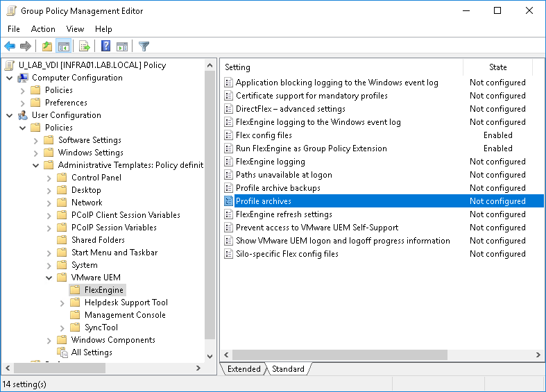The height and width of the screenshot is (392, 546).
Task: Click the Back arrow in toolbar
Action: [10, 46]
